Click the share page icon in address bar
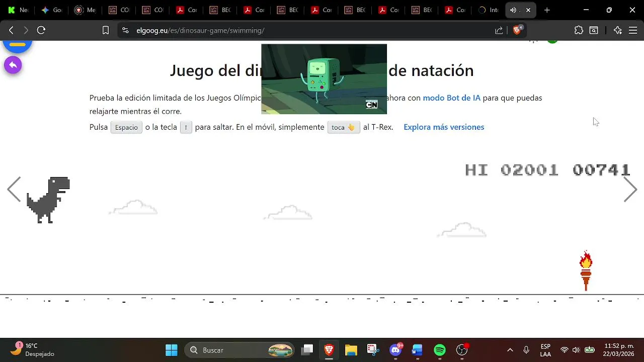The height and width of the screenshot is (362, 644). coord(499,31)
